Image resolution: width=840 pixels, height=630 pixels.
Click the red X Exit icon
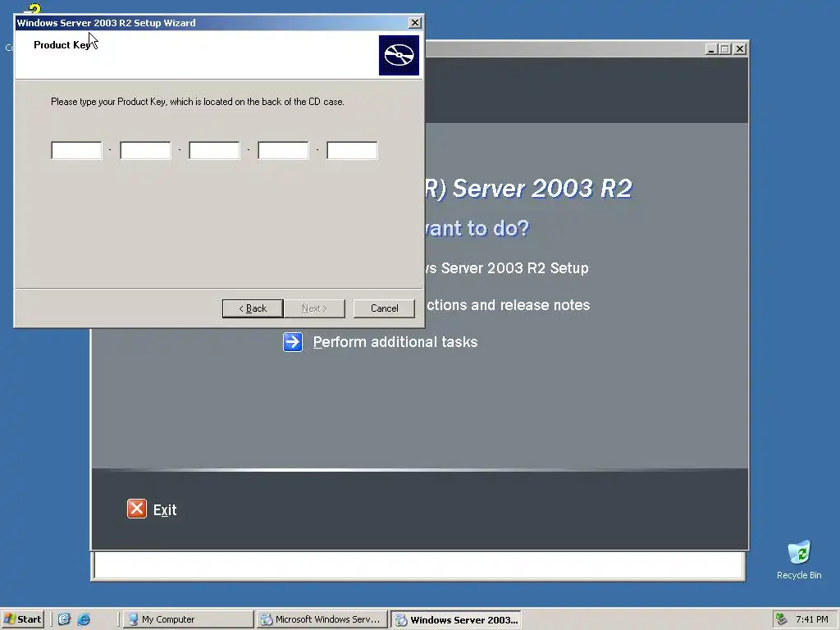pos(137,509)
